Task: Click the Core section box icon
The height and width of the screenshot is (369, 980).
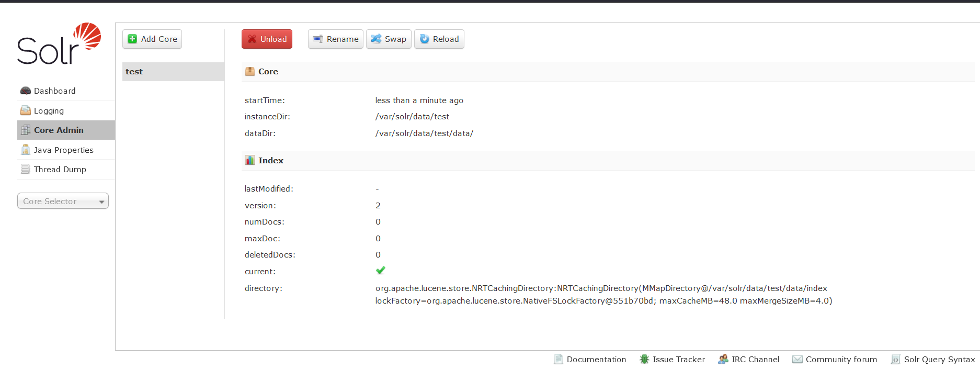Action: (250, 72)
